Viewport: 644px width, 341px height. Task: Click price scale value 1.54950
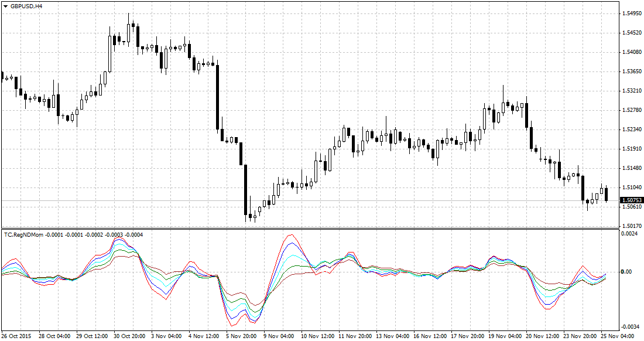point(632,13)
